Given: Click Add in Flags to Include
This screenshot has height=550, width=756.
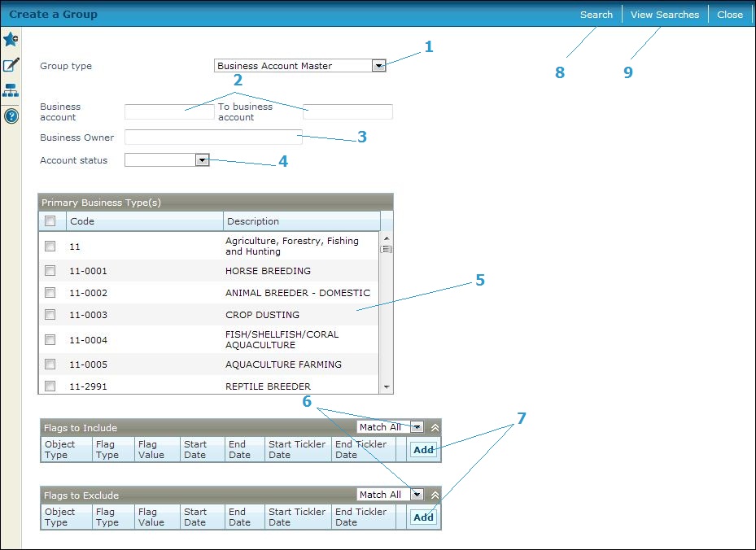Looking at the screenshot, I should (x=423, y=450).
